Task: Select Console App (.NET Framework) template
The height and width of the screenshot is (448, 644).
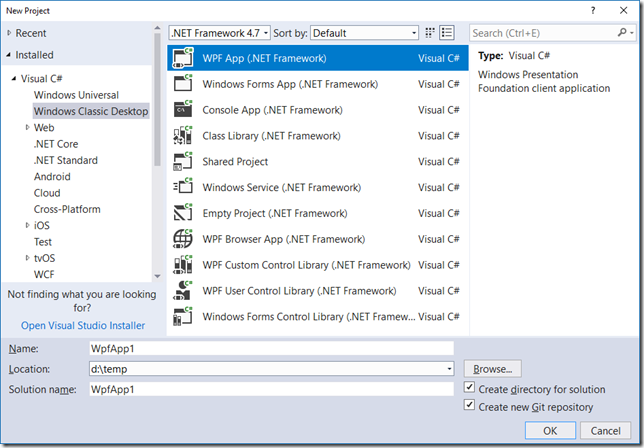Action: tap(317, 110)
